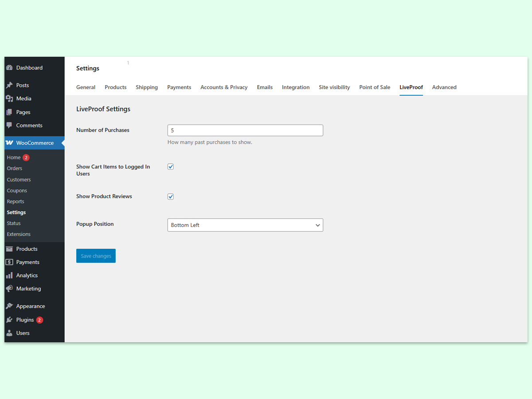
Task: Open the Users menu label
Action: coord(23,333)
